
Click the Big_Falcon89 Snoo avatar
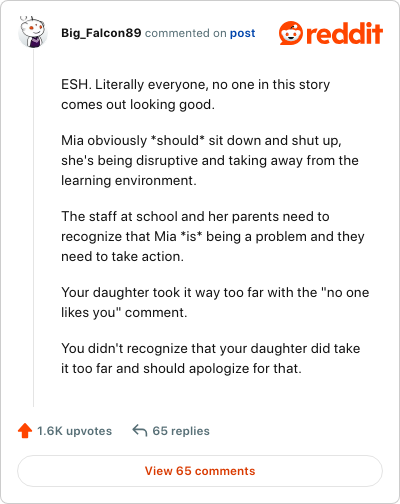tap(33, 32)
